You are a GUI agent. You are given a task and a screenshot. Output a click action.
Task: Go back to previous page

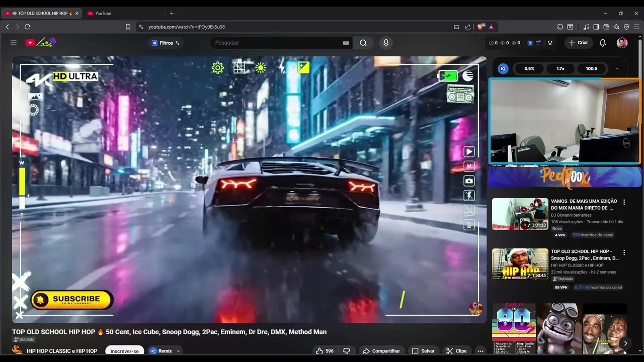7,27
